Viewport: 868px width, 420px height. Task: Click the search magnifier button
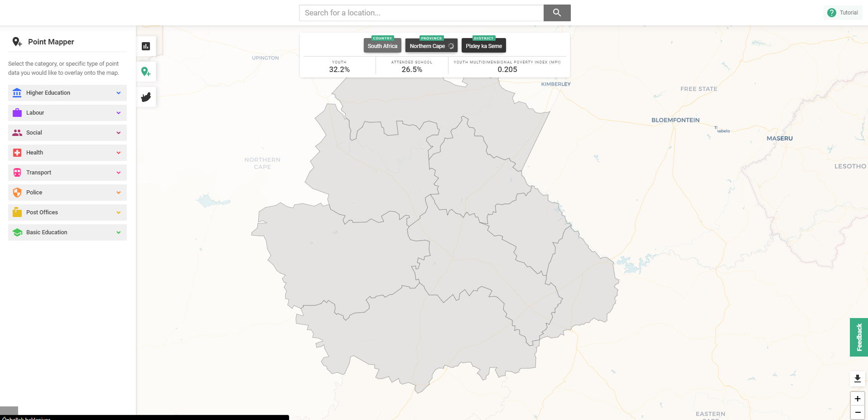click(557, 13)
